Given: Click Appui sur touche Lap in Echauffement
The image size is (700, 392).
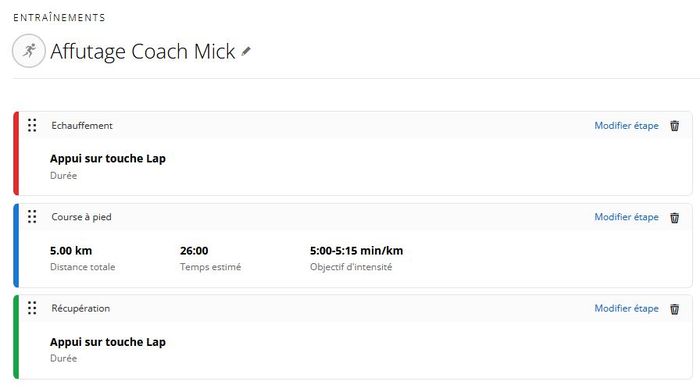Looking at the screenshot, I should [x=108, y=158].
